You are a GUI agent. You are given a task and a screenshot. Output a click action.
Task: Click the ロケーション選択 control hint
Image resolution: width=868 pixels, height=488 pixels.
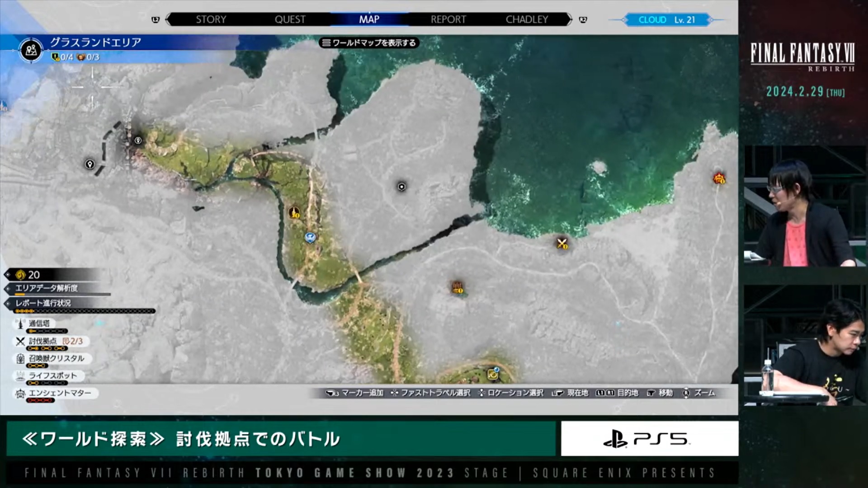coord(511,393)
